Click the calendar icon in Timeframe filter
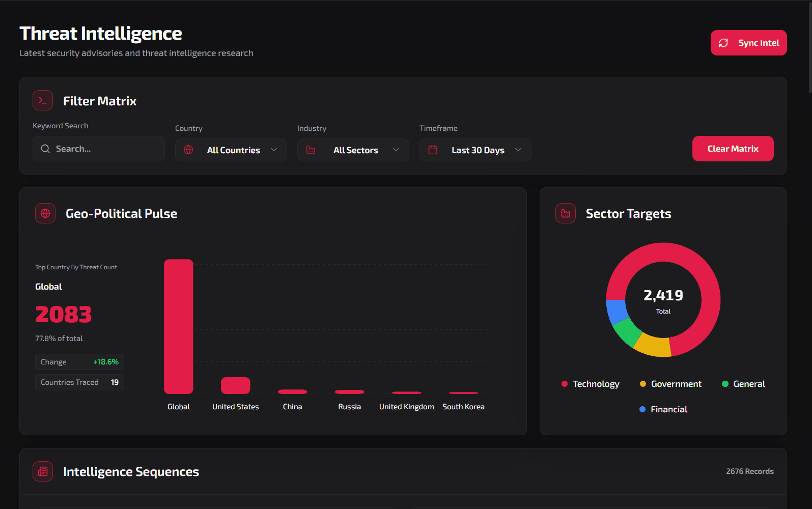This screenshot has height=509, width=812. pyautogui.click(x=433, y=150)
